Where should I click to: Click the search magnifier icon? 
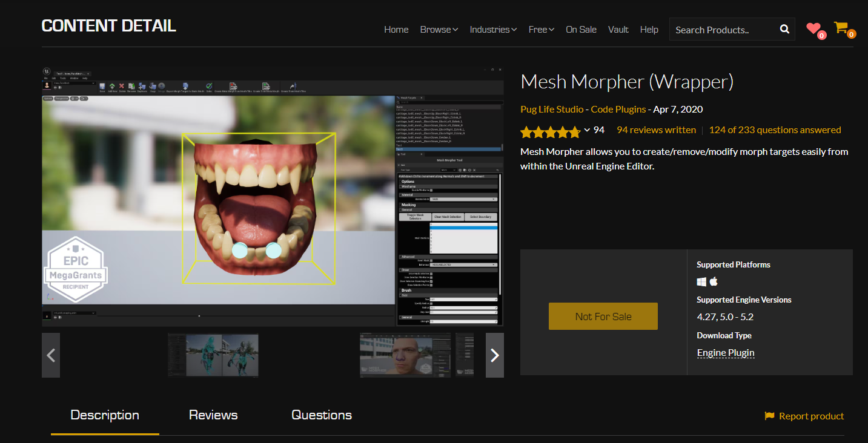(x=784, y=29)
